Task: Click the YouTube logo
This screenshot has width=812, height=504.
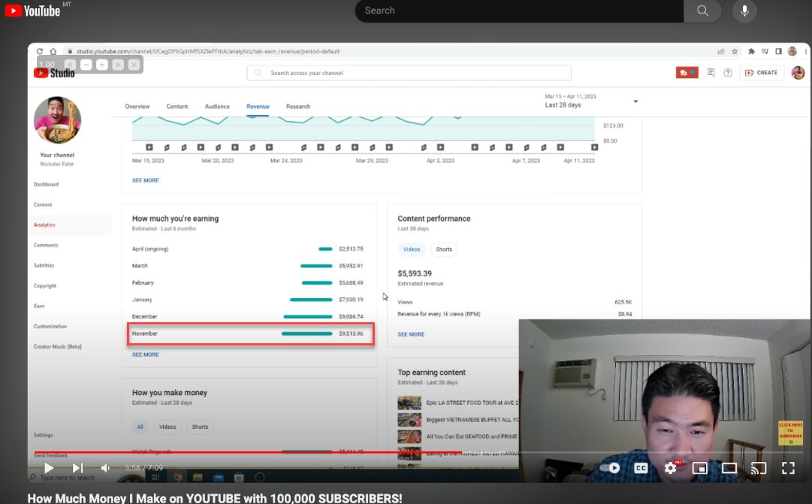Action: (x=32, y=11)
